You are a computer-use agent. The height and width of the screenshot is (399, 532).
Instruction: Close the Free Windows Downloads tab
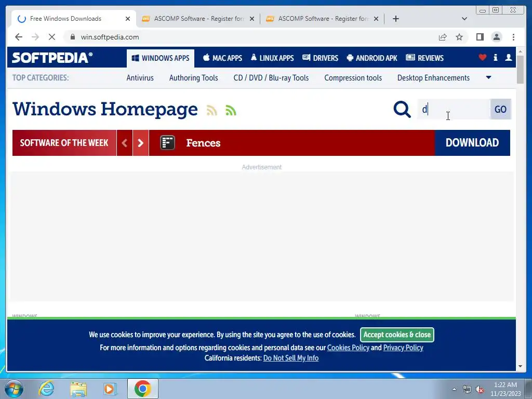click(128, 19)
